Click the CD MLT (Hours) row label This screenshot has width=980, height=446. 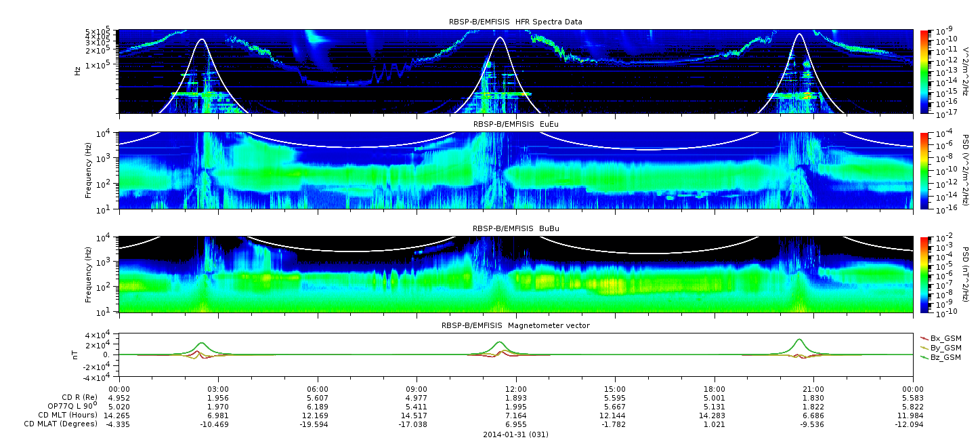(x=68, y=415)
